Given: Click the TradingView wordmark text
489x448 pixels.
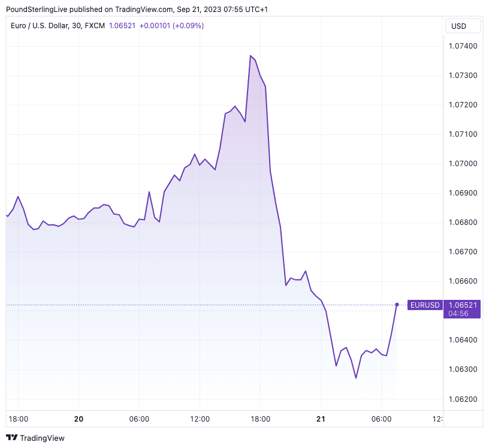Looking at the screenshot, I should (42, 438).
